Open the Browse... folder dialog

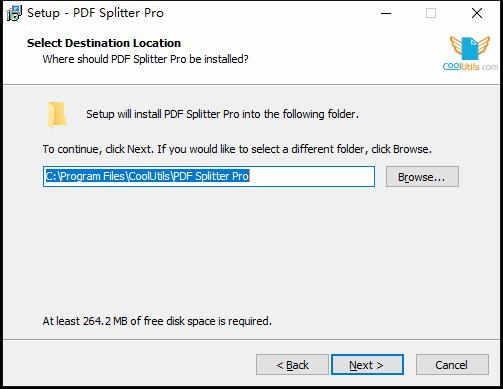pyautogui.click(x=422, y=177)
